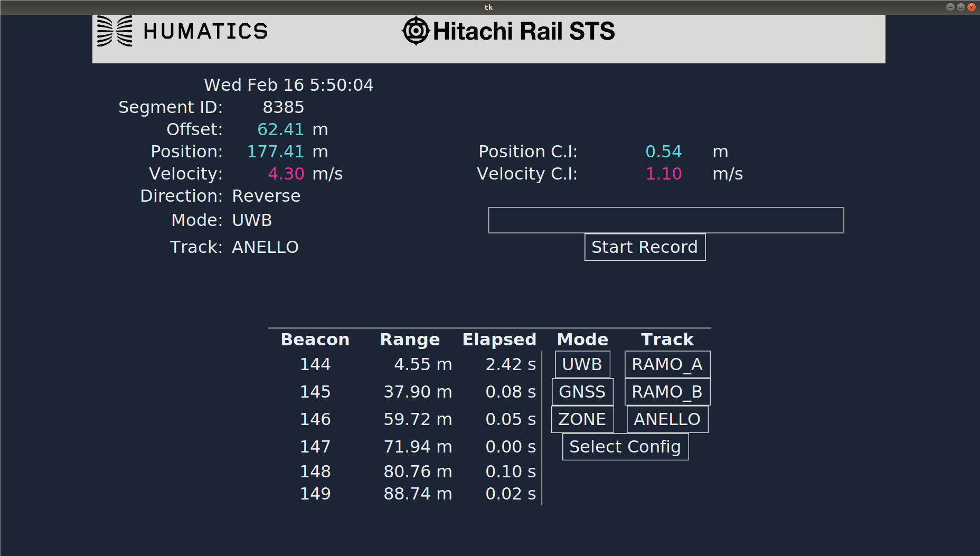This screenshot has width=980, height=556.
Task: Click the Hitachi Rail STS emblem
Action: tap(416, 31)
